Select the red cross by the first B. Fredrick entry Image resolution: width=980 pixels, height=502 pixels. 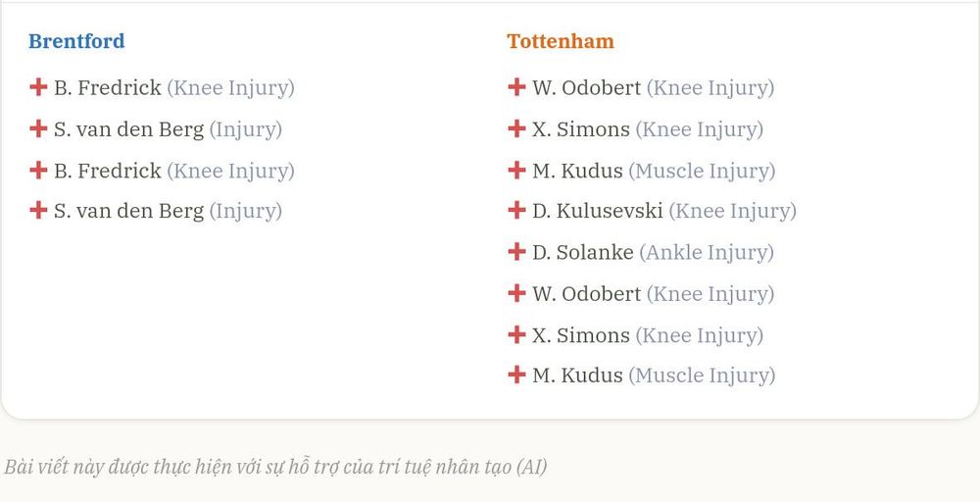(38, 87)
